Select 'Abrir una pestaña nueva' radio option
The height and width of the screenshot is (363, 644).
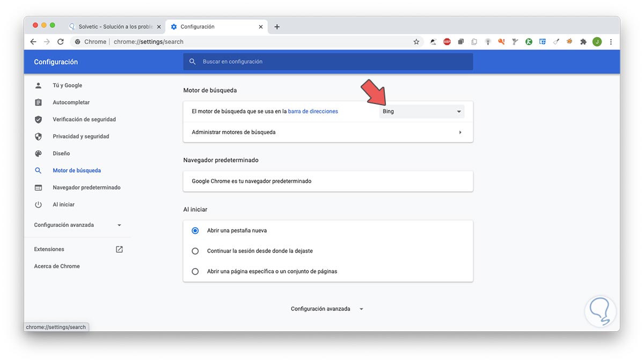click(195, 231)
